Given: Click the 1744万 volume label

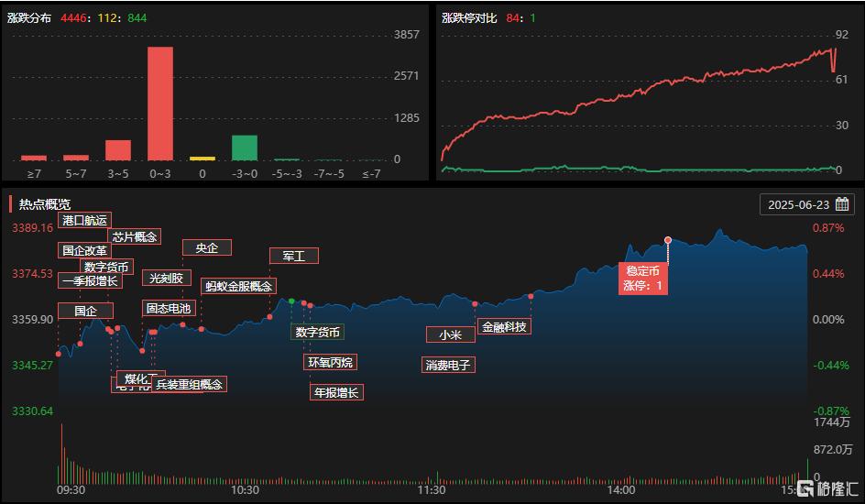Looking at the screenshot, I should [x=832, y=422].
